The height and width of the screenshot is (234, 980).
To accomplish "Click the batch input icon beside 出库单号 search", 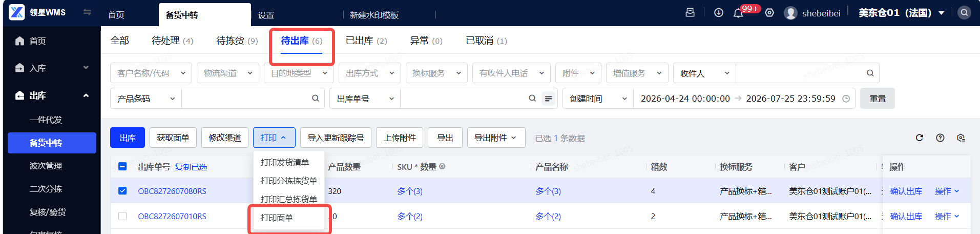I will [x=549, y=99].
